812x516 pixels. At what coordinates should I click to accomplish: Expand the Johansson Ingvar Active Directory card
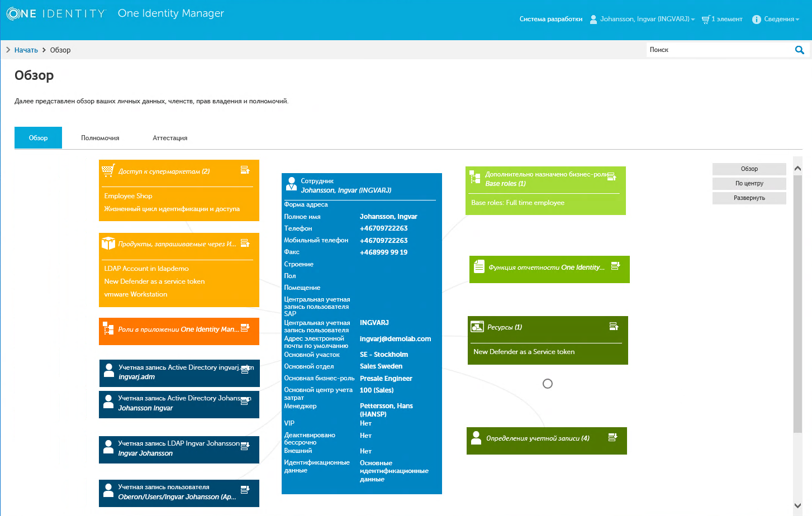pos(245,400)
